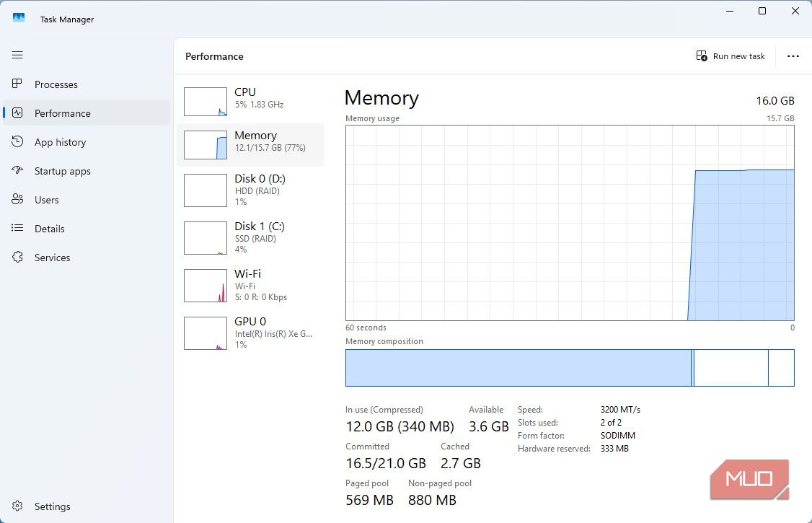Click the Non-paged pool value 880 MB
Viewport: 812px width, 523px height.
point(432,500)
